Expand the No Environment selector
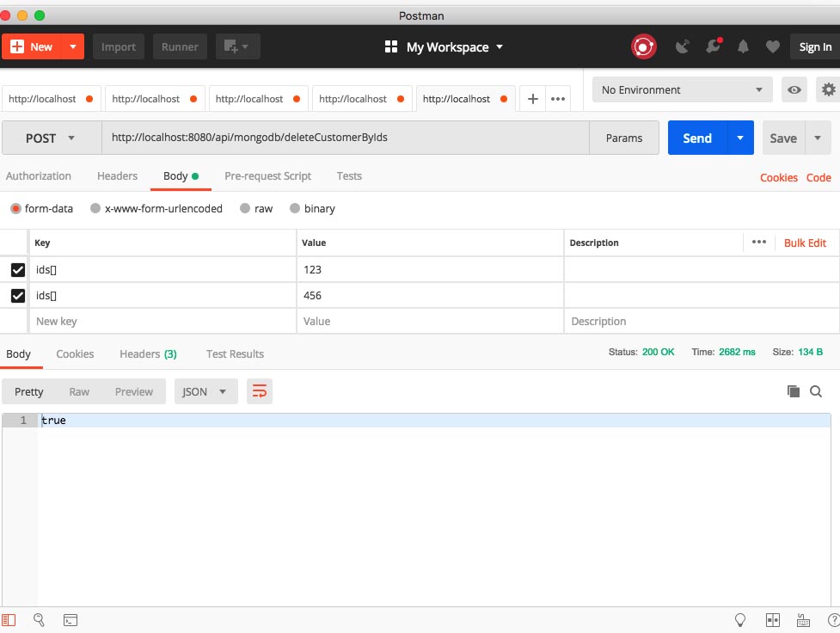The image size is (840, 633). click(x=683, y=90)
